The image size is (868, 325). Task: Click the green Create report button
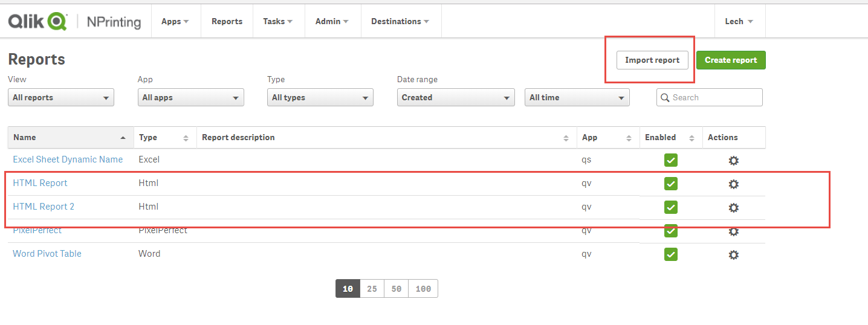[731, 60]
